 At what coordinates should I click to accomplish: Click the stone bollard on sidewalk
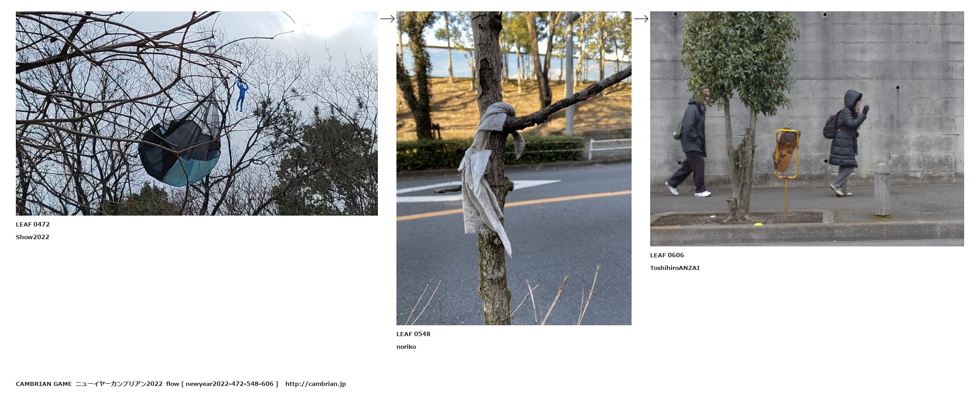pos(882,189)
